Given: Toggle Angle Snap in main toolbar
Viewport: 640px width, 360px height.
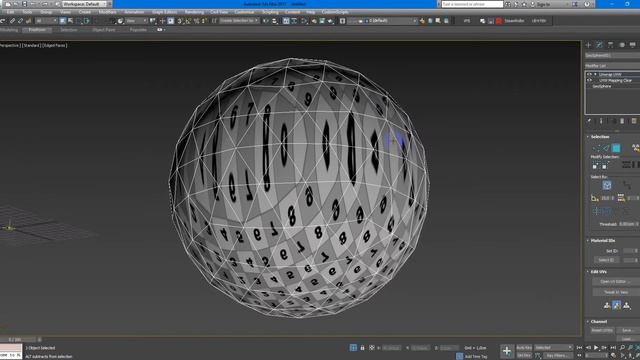Looking at the screenshot, I should tap(188, 20).
